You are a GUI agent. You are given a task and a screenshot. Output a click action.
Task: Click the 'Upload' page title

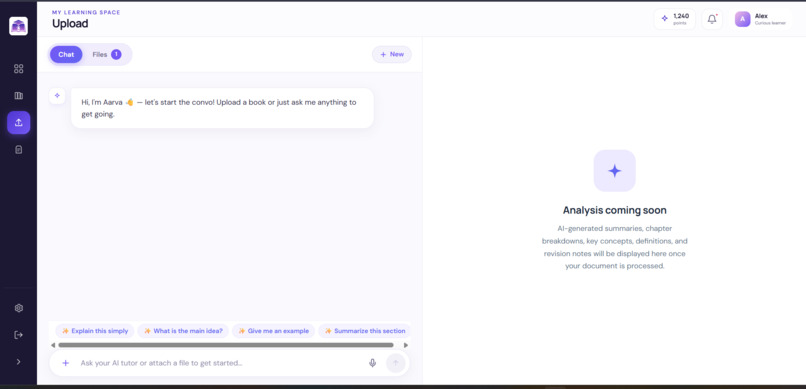pos(70,24)
